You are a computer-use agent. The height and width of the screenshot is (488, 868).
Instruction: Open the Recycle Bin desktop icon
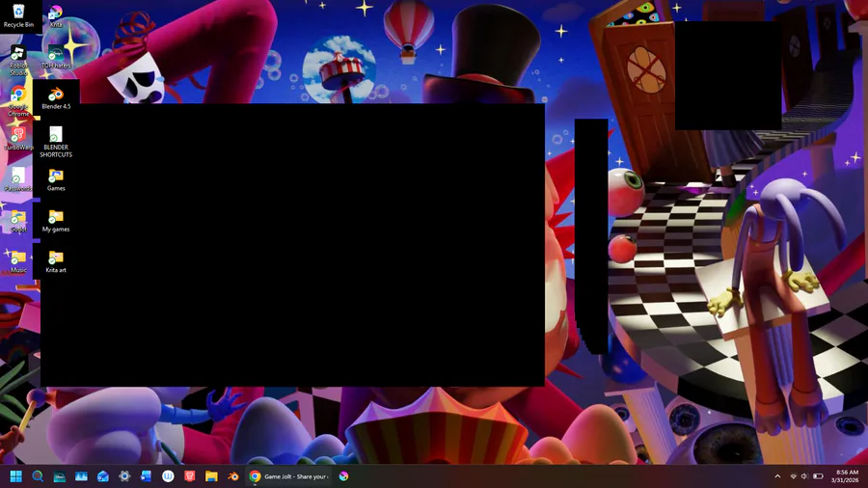tap(18, 15)
